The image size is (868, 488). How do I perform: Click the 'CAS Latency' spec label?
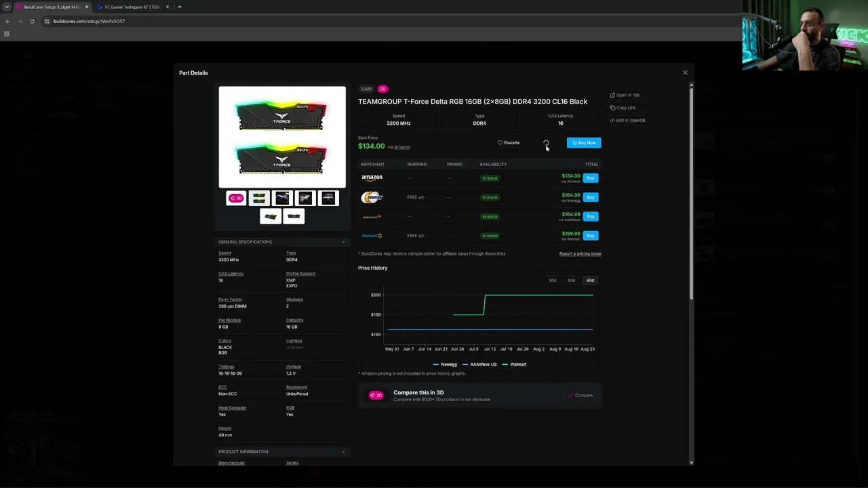click(x=231, y=274)
